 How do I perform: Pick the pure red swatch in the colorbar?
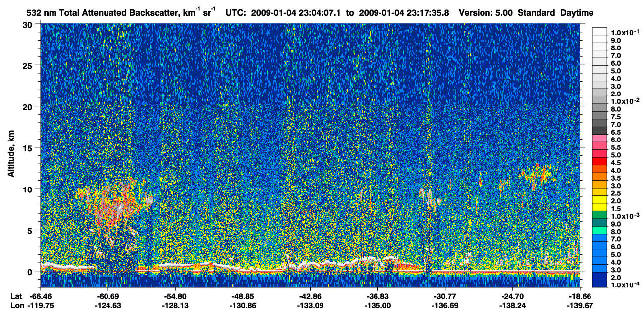coord(600,161)
